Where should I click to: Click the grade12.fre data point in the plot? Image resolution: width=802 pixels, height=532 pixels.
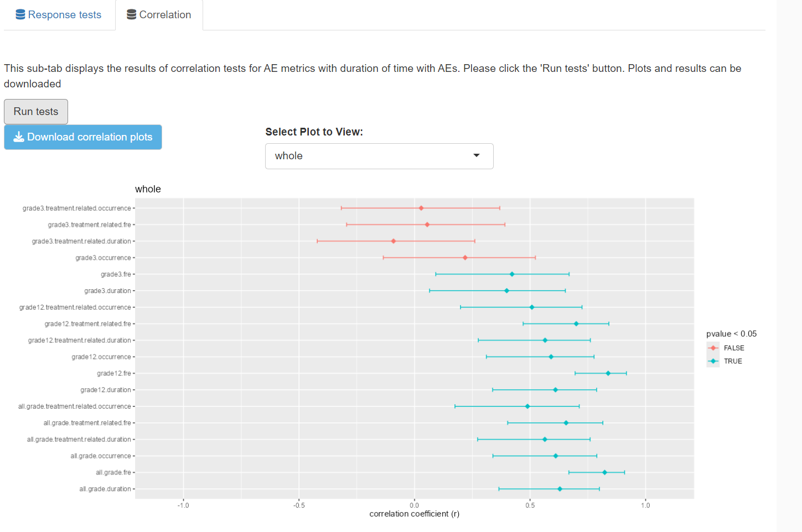tap(608, 373)
